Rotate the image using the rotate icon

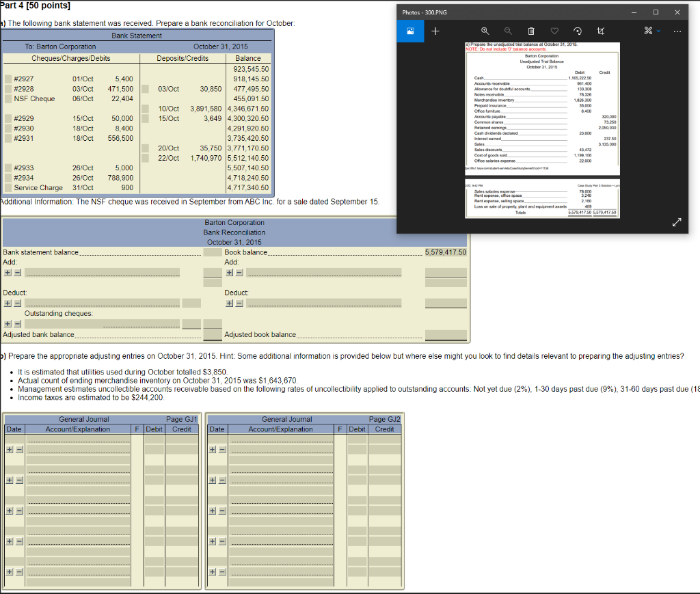click(578, 31)
